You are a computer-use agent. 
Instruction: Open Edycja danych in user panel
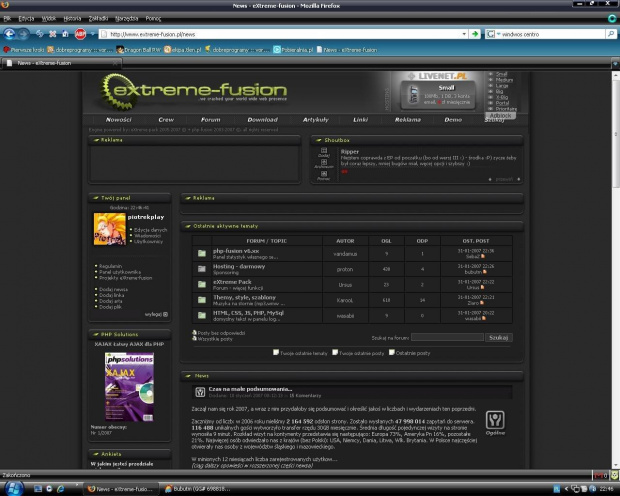(150, 230)
